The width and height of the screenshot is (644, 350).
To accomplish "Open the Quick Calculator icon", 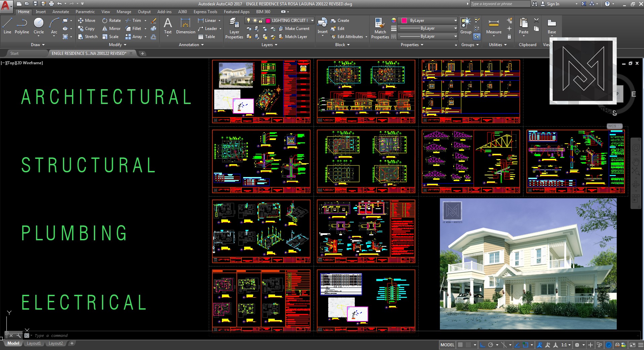I will pos(509,37).
